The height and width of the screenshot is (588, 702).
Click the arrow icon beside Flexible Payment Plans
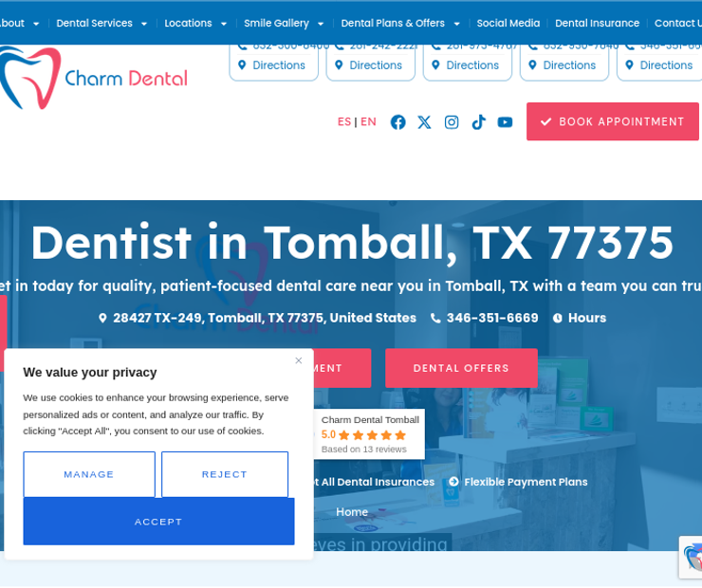(x=453, y=482)
